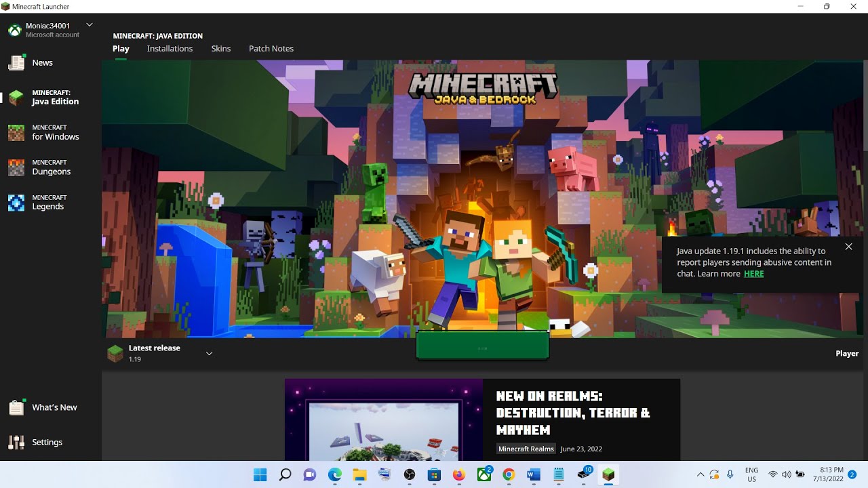Open the notification count badge
Viewport: 868px width, 488px height.
click(x=852, y=474)
